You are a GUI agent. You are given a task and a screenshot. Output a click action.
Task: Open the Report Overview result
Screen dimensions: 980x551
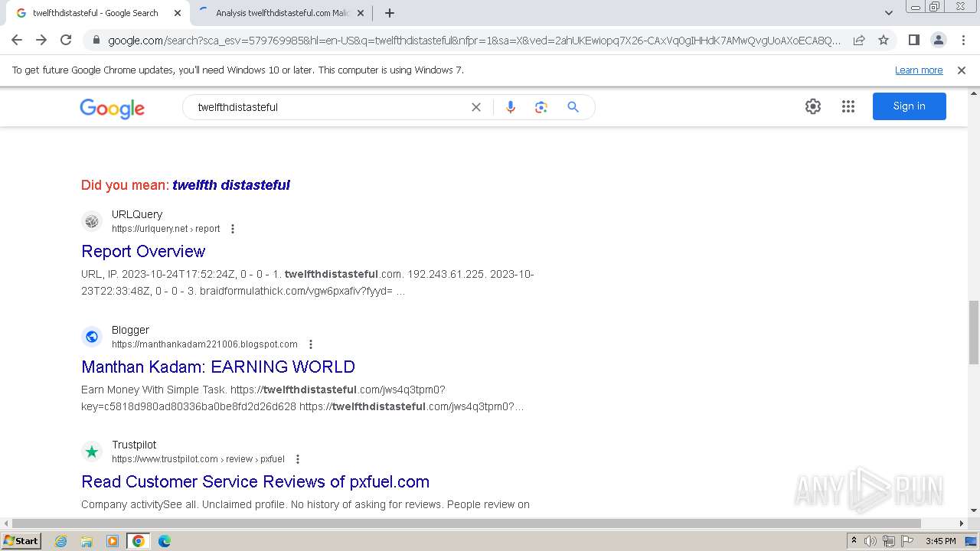[x=143, y=251]
